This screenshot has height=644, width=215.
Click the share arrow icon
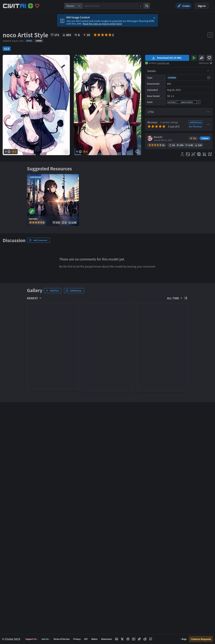click(201, 58)
